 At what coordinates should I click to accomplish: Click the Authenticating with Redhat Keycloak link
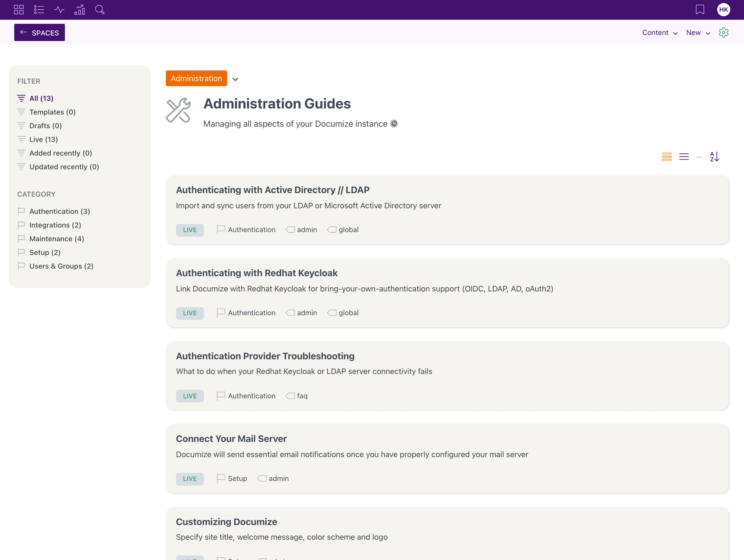(x=257, y=272)
